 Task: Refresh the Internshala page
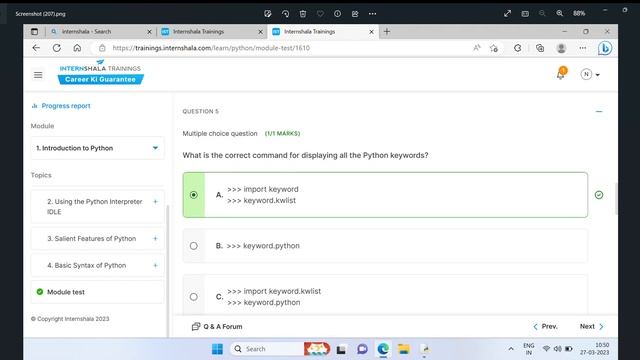57,48
